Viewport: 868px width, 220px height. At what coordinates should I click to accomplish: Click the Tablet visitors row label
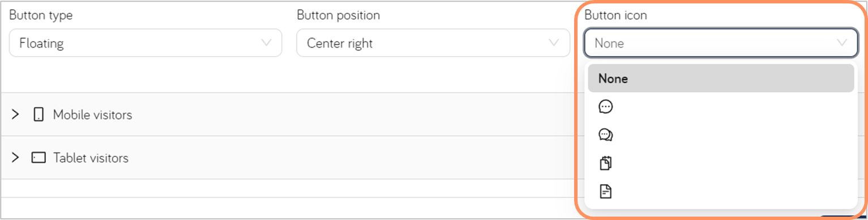click(x=91, y=158)
